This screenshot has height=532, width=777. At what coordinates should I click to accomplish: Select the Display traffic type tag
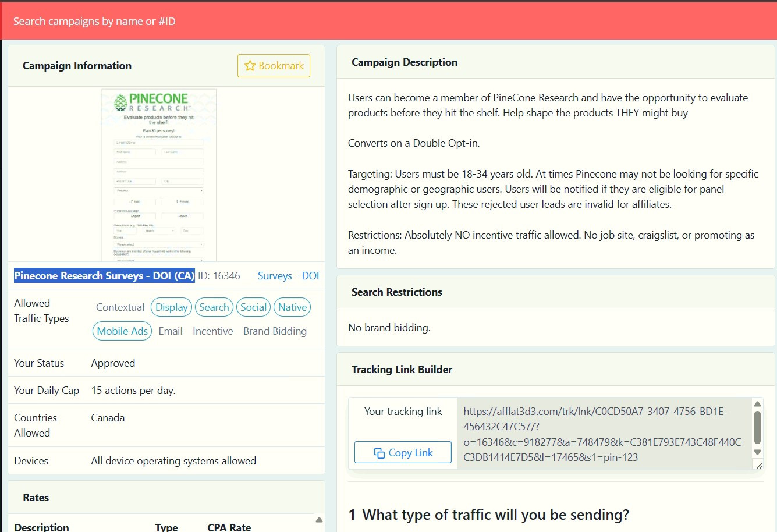click(172, 307)
